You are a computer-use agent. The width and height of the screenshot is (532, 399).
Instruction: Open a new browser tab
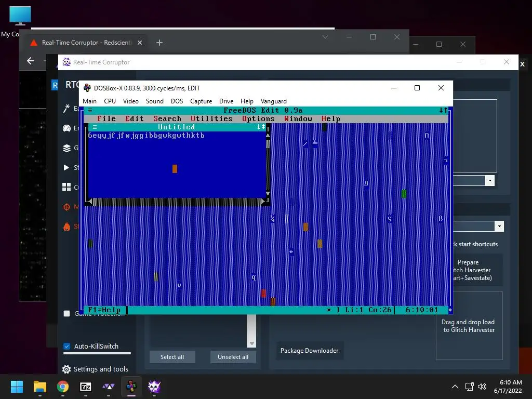(159, 43)
